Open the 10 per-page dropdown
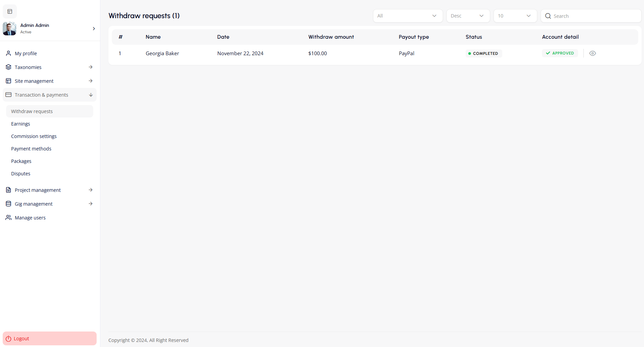644x347 pixels. 515,16
